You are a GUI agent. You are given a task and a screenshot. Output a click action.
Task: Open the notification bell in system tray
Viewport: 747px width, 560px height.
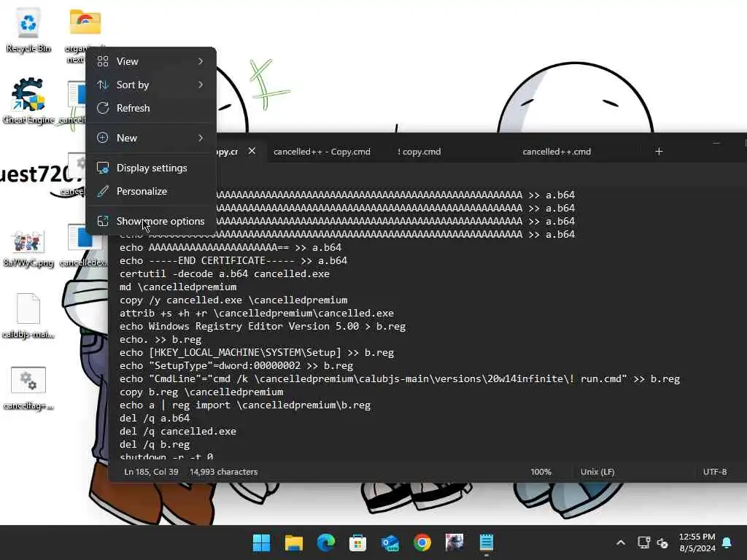coord(727,542)
